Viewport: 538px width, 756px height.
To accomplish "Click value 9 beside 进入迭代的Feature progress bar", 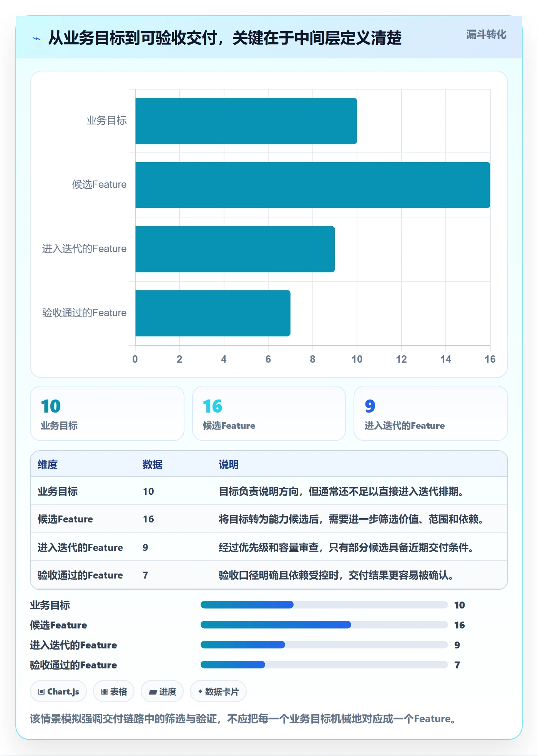I will pyautogui.click(x=457, y=645).
